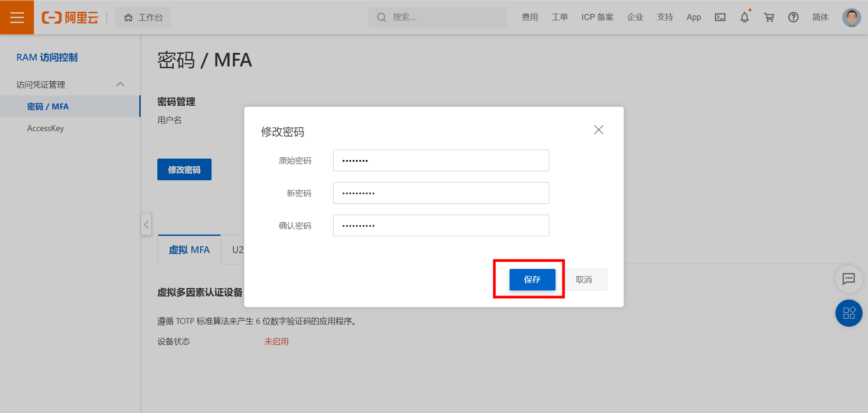The width and height of the screenshot is (868, 413).
Task: Click the 设备状态 label
Action: point(174,342)
